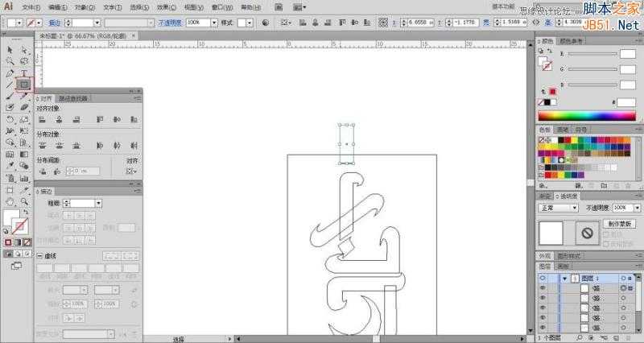Switch toolbox to Gradient fill mode button
644x343 pixels.
click(x=17, y=242)
